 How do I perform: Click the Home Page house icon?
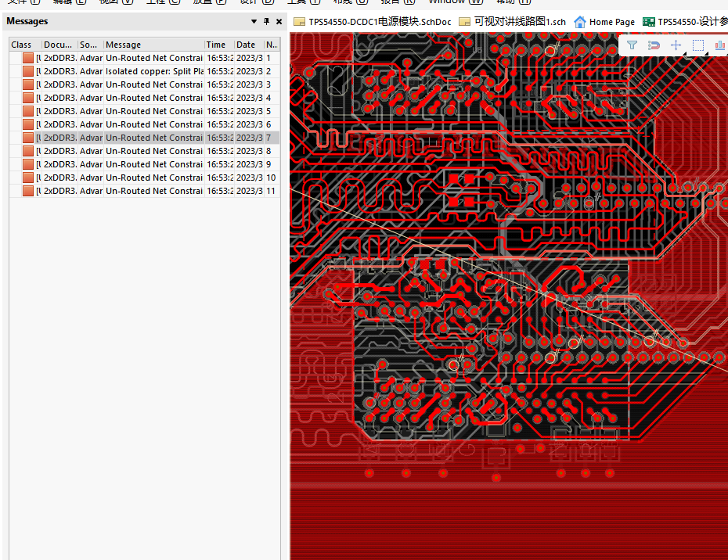pyautogui.click(x=580, y=22)
